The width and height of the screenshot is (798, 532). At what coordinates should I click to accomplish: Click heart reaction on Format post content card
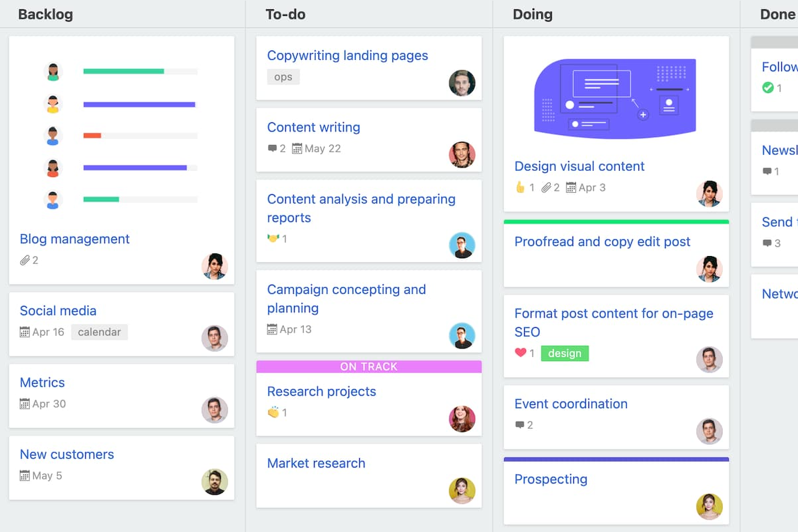[x=520, y=353]
